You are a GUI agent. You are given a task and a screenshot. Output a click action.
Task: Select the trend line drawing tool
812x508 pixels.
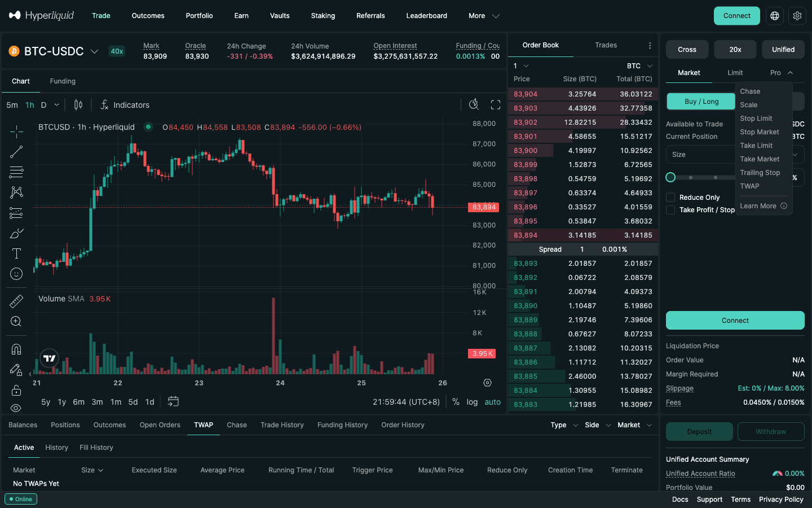pos(16,152)
